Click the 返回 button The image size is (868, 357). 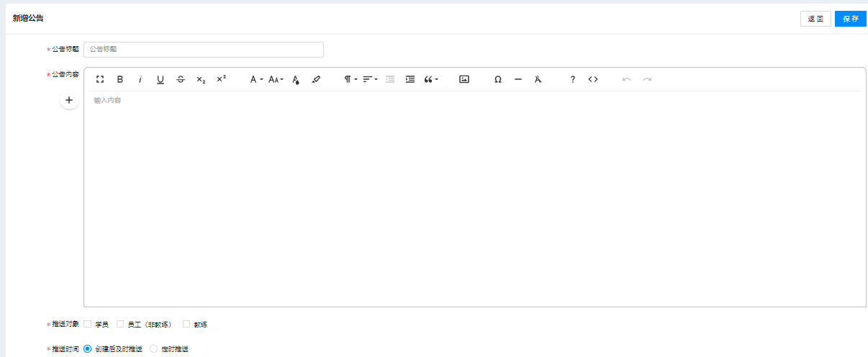click(x=815, y=19)
